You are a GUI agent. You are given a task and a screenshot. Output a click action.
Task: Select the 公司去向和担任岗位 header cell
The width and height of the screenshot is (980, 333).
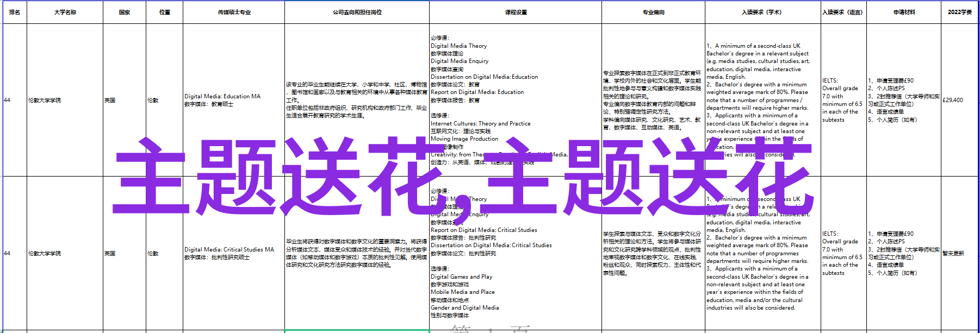coord(357,12)
